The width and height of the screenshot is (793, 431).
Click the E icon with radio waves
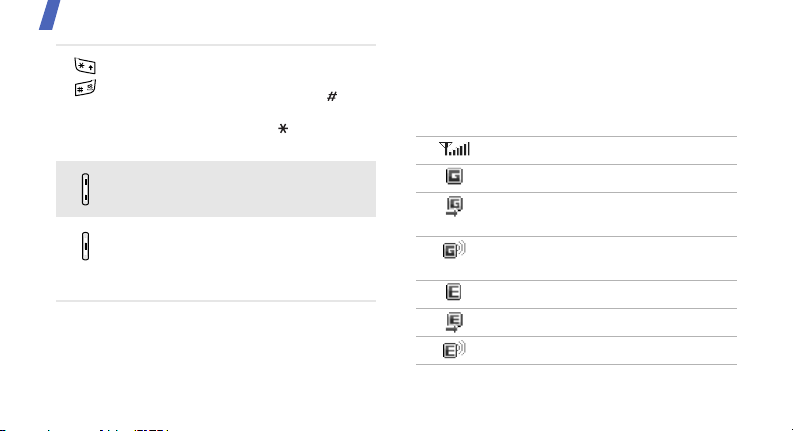pos(454,350)
